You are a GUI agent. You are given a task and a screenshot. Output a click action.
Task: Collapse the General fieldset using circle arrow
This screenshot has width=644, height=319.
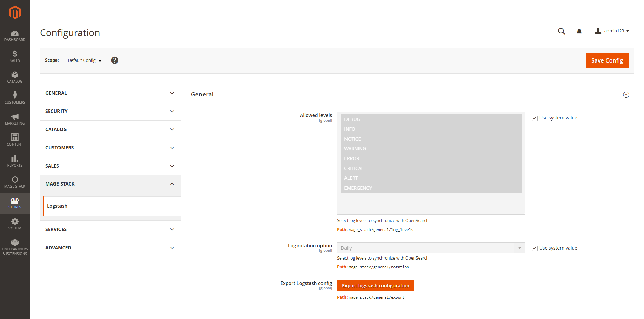tap(626, 95)
